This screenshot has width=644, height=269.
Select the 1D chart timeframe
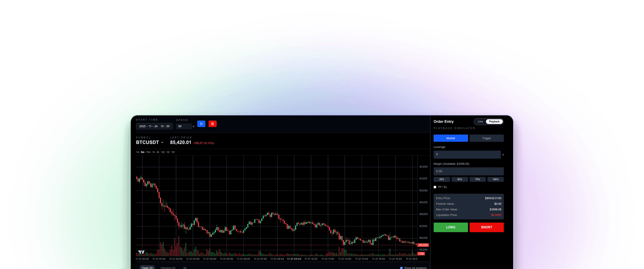point(168,152)
